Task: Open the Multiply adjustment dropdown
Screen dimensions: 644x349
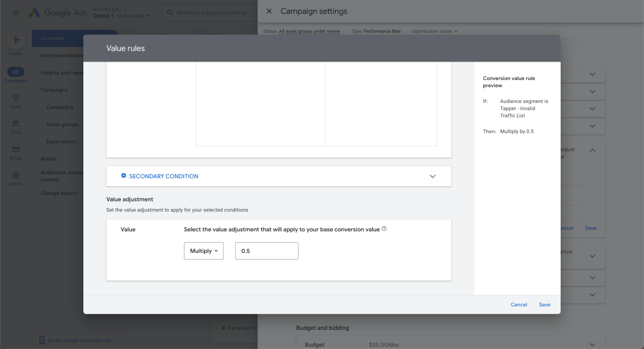Action: point(204,251)
